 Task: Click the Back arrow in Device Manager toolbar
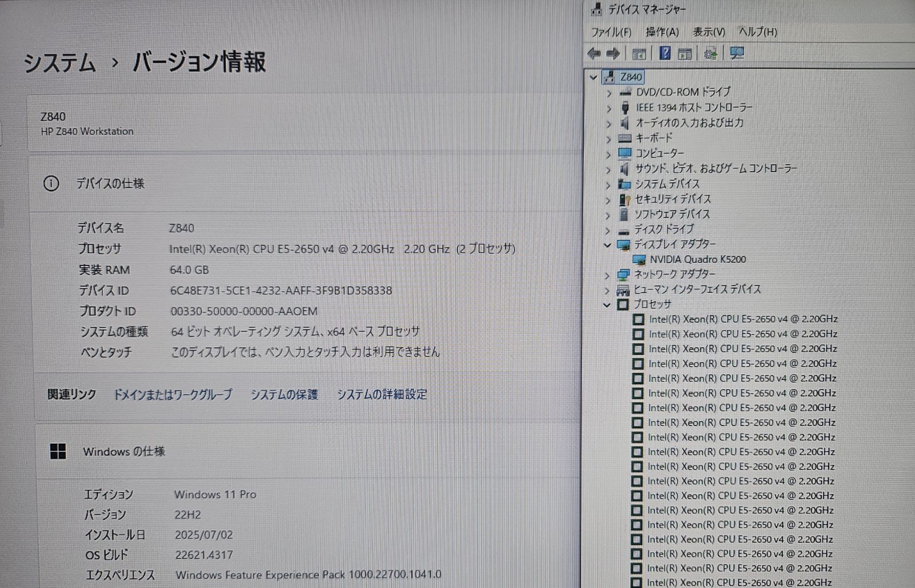tap(594, 54)
